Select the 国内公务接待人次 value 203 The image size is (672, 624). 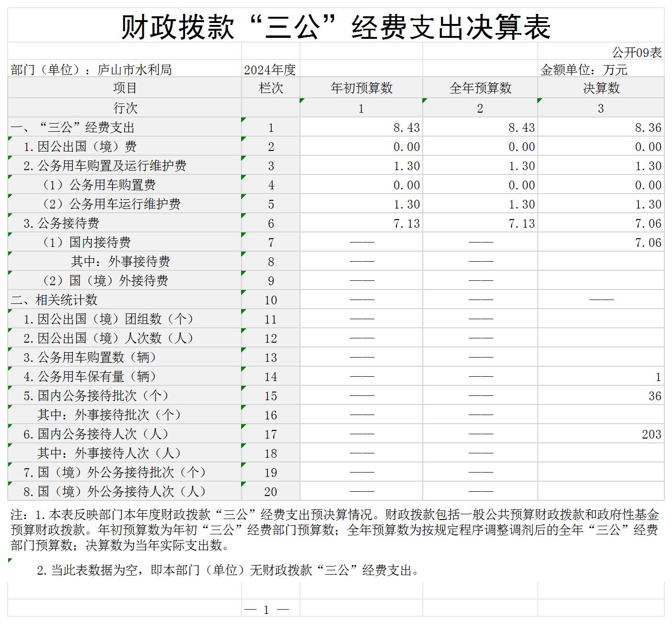(651, 434)
